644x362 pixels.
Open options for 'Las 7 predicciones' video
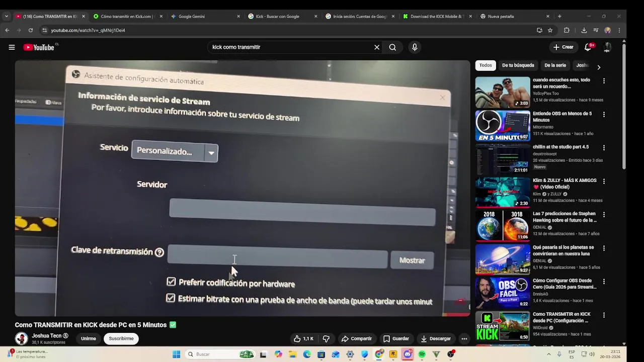(604, 215)
